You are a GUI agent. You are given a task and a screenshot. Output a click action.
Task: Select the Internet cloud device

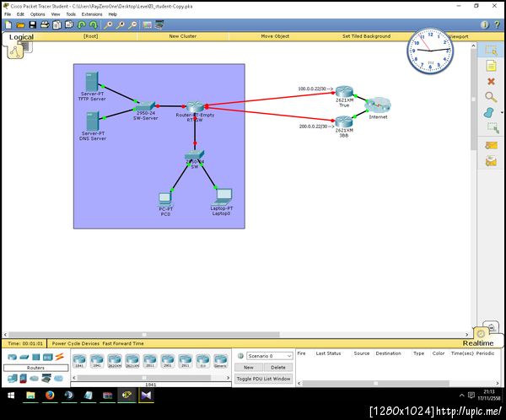[378, 105]
